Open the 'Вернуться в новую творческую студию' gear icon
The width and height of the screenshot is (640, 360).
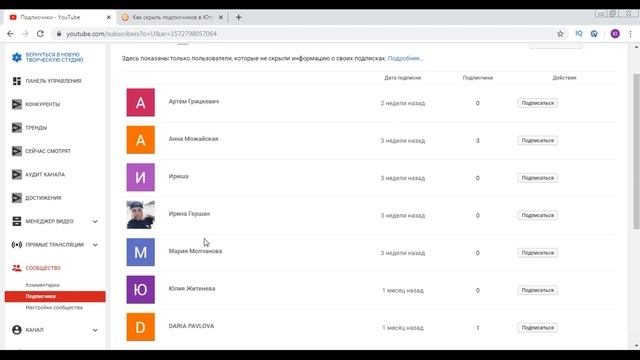(x=16, y=57)
